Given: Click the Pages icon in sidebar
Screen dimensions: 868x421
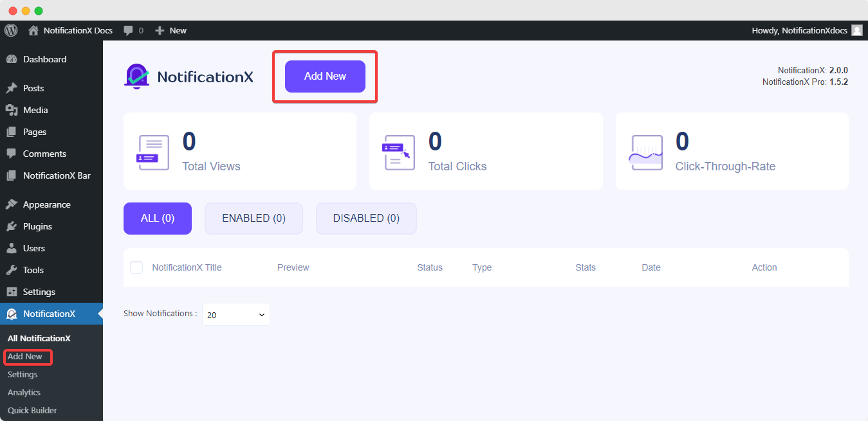Looking at the screenshot, I should [12, 132].
